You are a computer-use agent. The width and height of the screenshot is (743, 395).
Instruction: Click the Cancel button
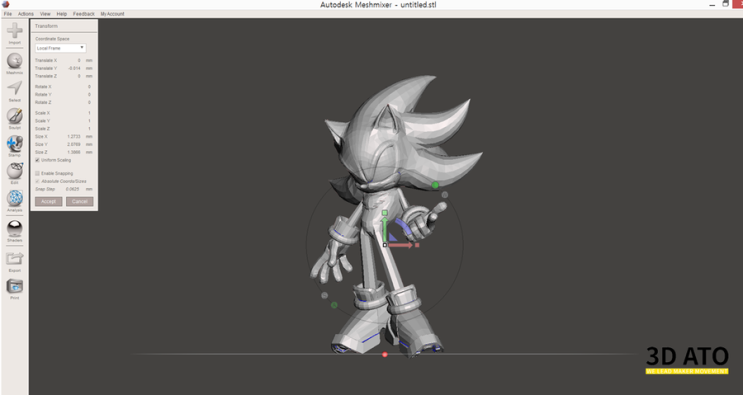coord(80,201)
